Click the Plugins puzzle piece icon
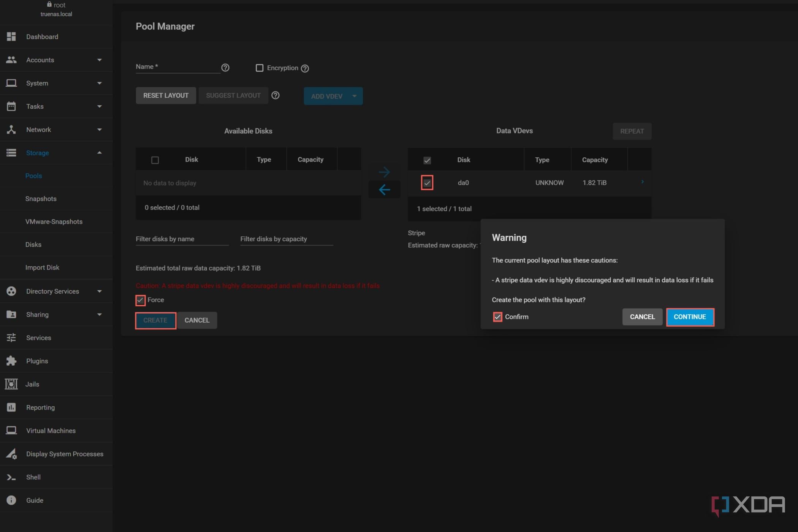This screenshot has height=532, width=798. tap(11, 361)
